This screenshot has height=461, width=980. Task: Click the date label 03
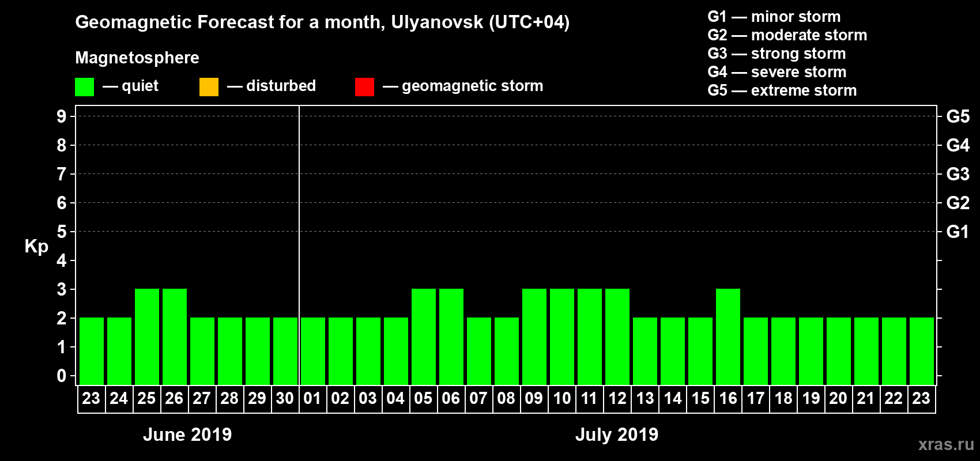[368, 398]
